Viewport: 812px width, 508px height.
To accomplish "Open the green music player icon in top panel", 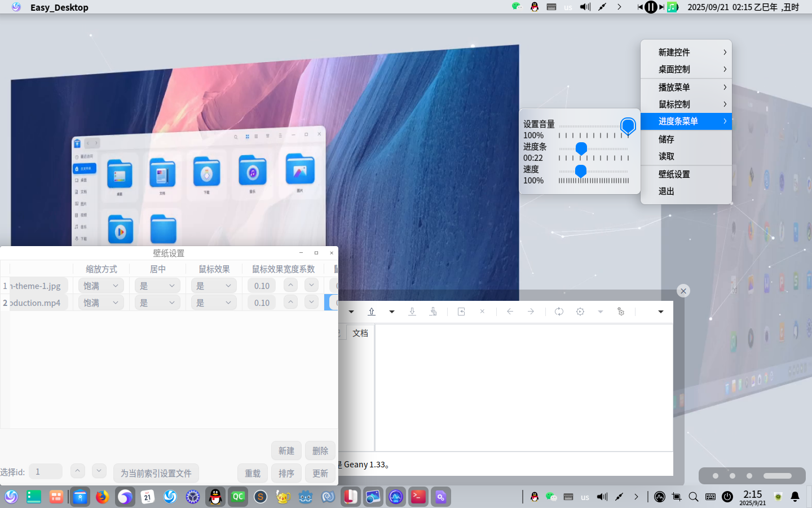I will point(673,7).
